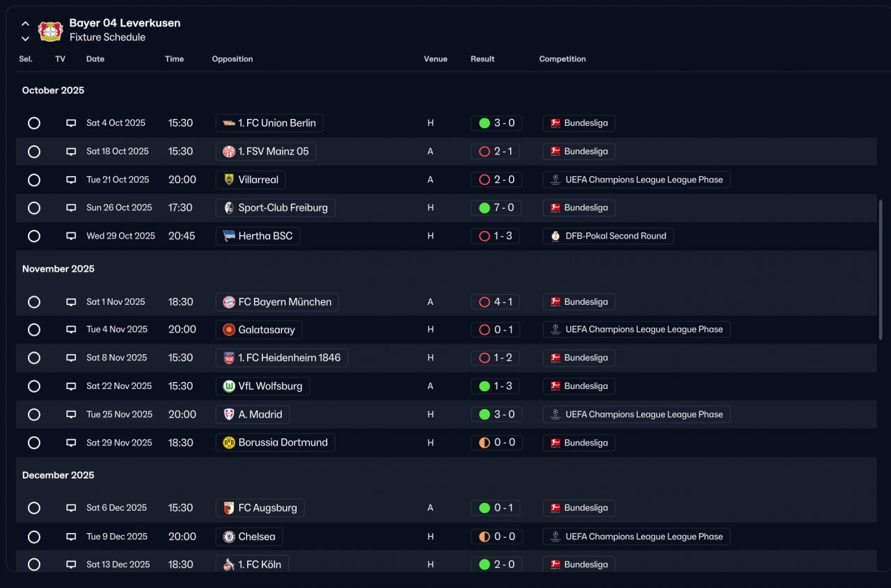The image size is (891, 588).
Task: Click the Bayer 04 Leverkusen club crest
Action: [51, 31]
